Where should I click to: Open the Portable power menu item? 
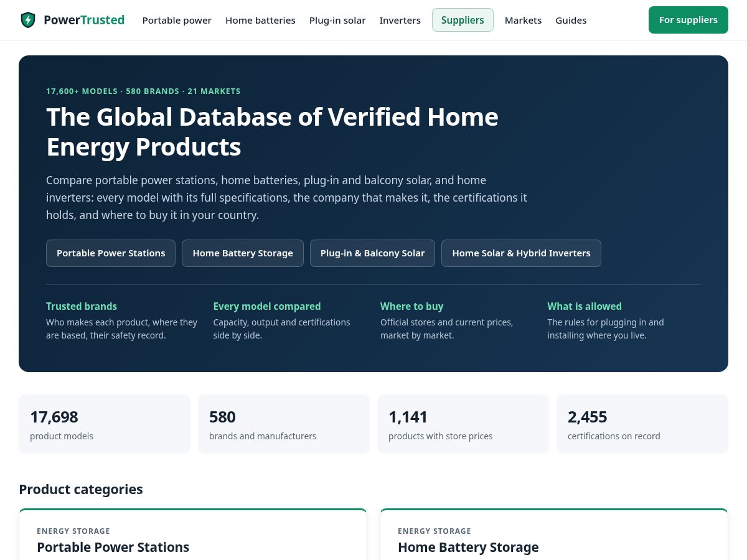(177, 20)
